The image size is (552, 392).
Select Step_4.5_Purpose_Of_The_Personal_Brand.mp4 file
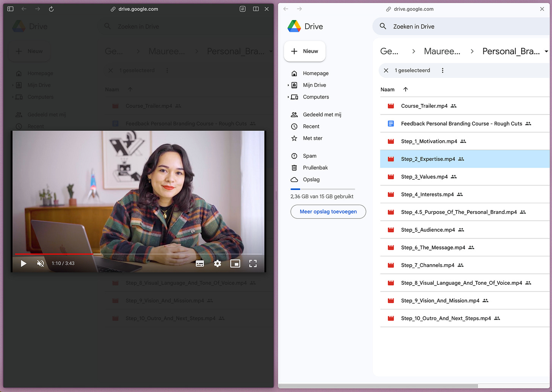point(465,212)
